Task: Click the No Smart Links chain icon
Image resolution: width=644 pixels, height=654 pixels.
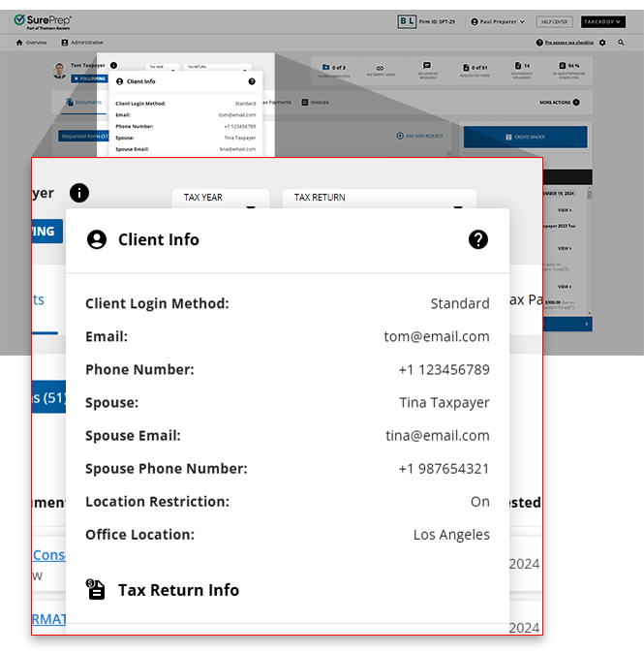Action: tap(380, 68)
